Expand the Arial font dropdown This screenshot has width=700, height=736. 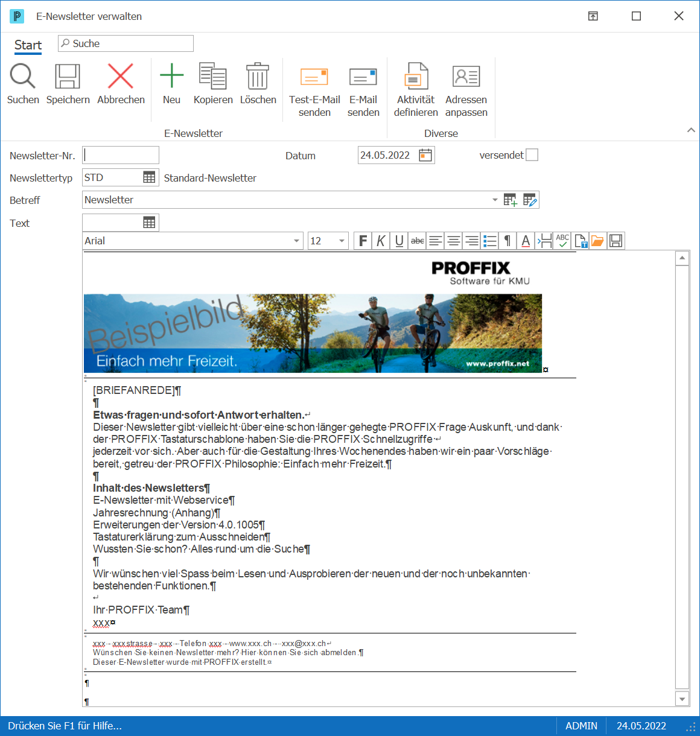click(x=296, y=241)
